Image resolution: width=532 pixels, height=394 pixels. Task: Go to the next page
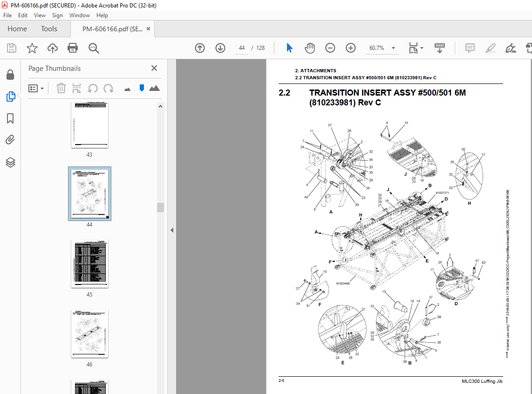point(220,48)
